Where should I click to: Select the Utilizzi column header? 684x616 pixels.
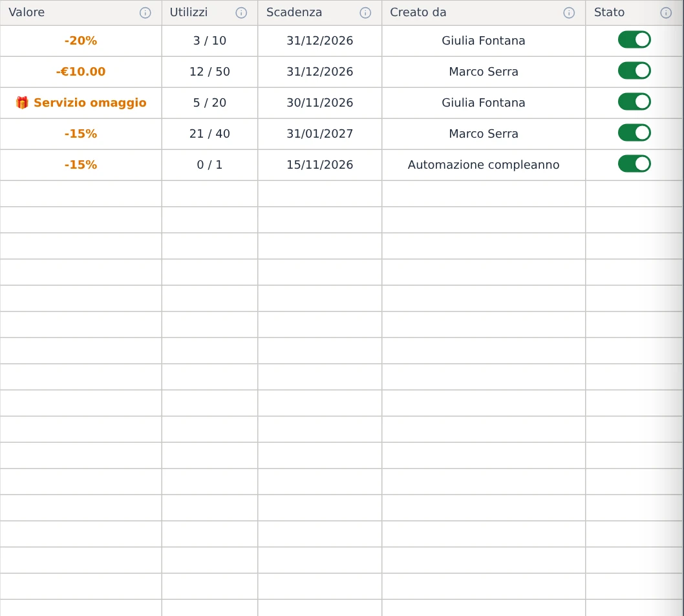(210, 13)
